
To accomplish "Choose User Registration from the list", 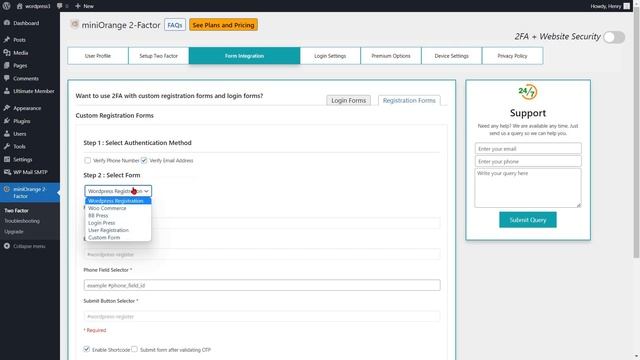I will coord(118,230).
